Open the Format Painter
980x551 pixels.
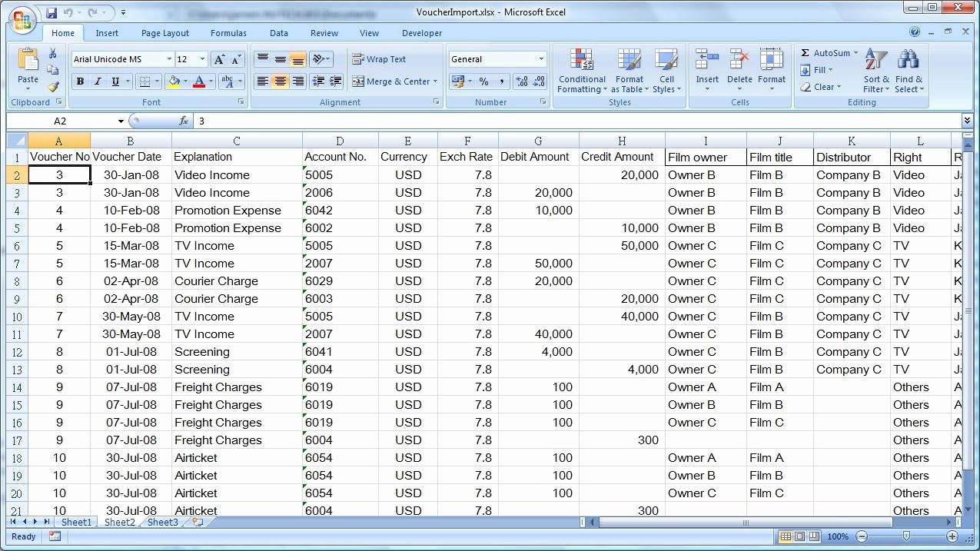coord(52,85)
